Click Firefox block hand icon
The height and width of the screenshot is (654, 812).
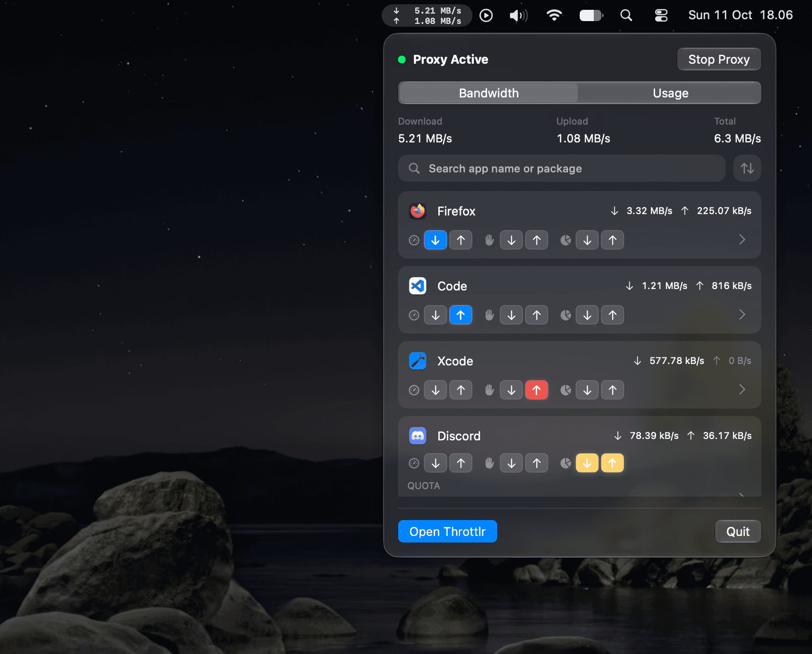click(x=490, y=240)
